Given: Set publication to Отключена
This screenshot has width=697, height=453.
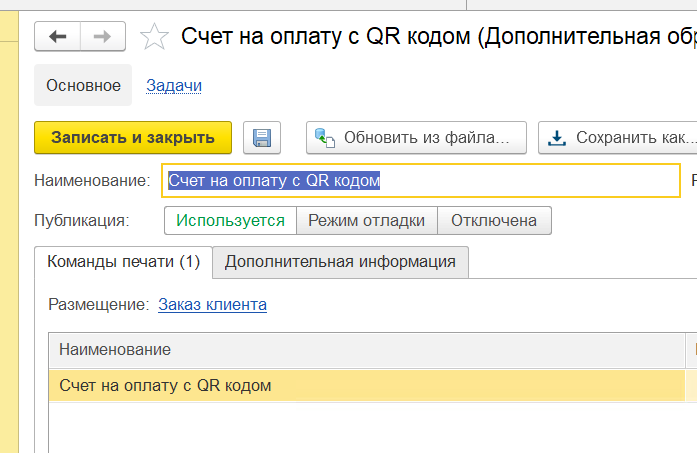Looking at the screenshot, I should click(494, 220).
